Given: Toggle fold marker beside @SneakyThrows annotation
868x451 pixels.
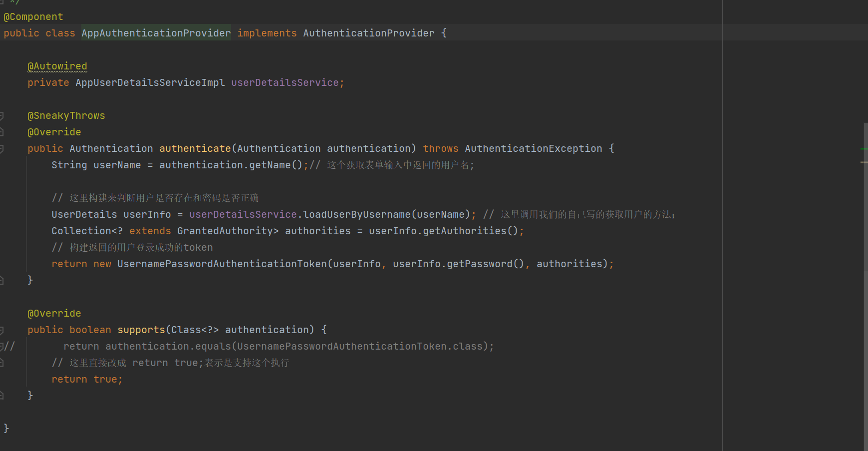Looking at the screenshot, I should tap(1, 116).
